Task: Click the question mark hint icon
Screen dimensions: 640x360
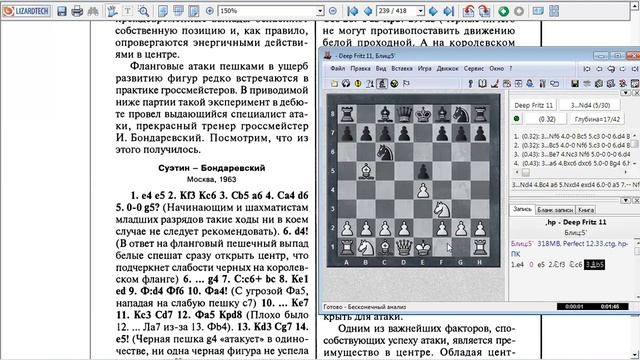Action: (370, 84)
